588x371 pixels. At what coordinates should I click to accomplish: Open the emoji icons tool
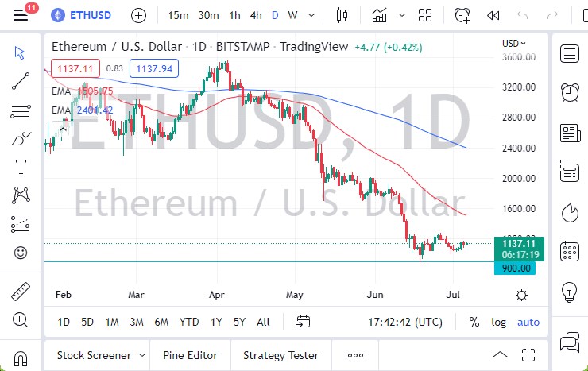(21, 253)
